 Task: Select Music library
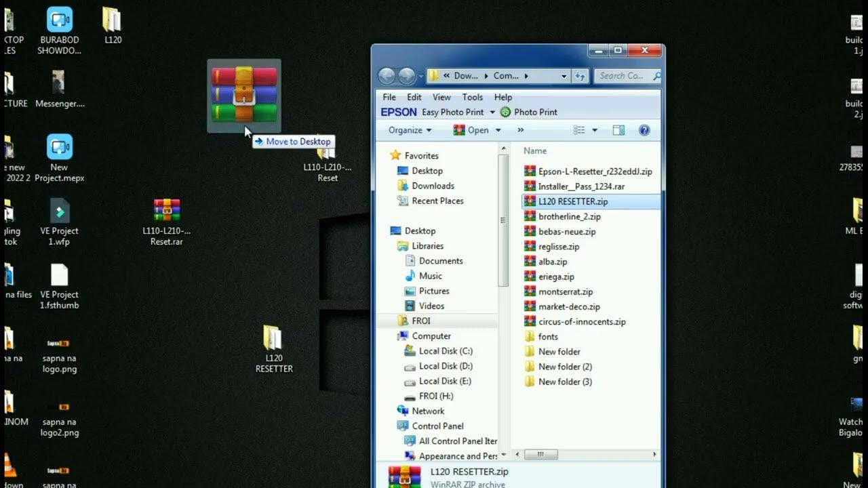[x=431, y=276]
